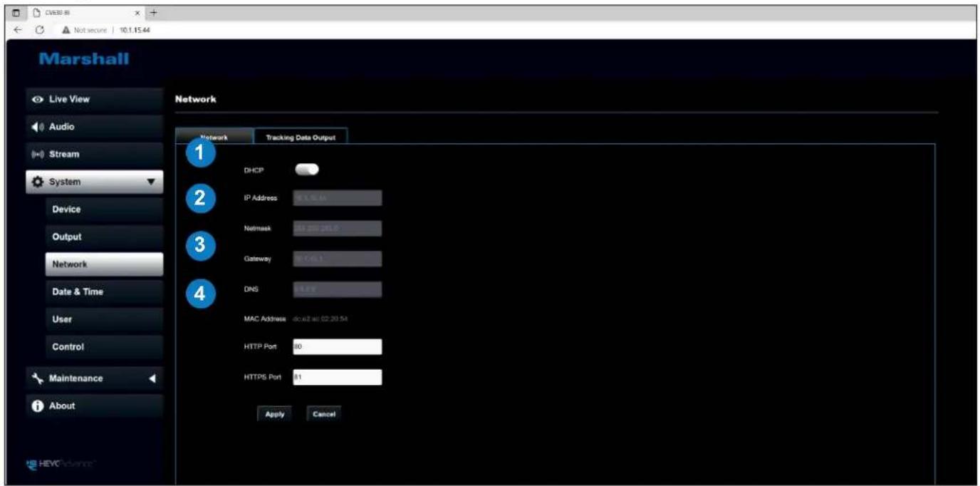Viewport: 980px width, 486px height.
Task: Click the speaker icon beside Audio
Action: tap(37, 127)
